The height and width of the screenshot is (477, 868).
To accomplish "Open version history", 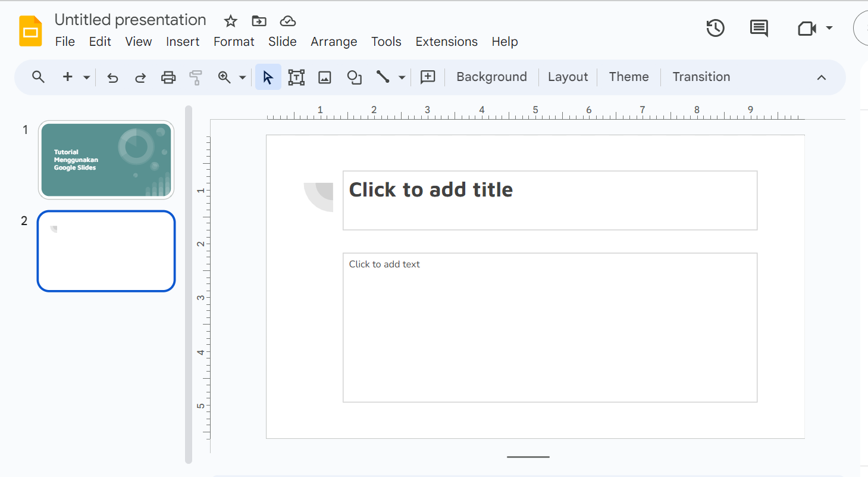I will point(715,27).
